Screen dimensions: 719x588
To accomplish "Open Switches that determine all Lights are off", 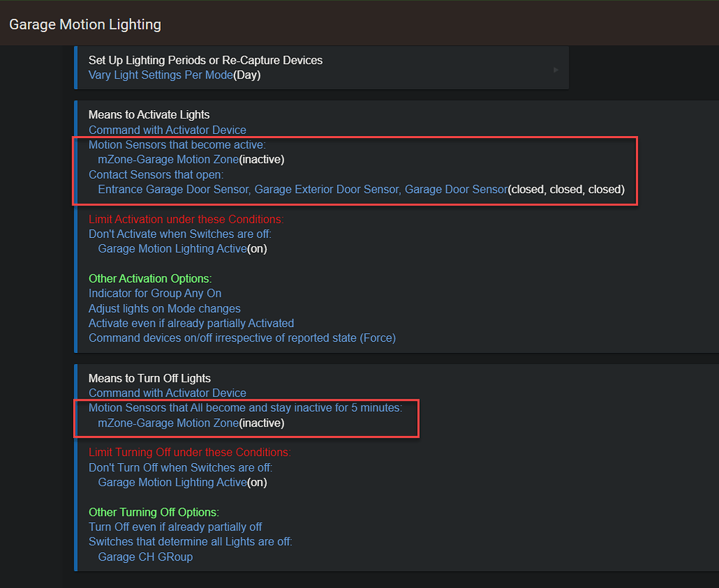I will pos(190,542).
